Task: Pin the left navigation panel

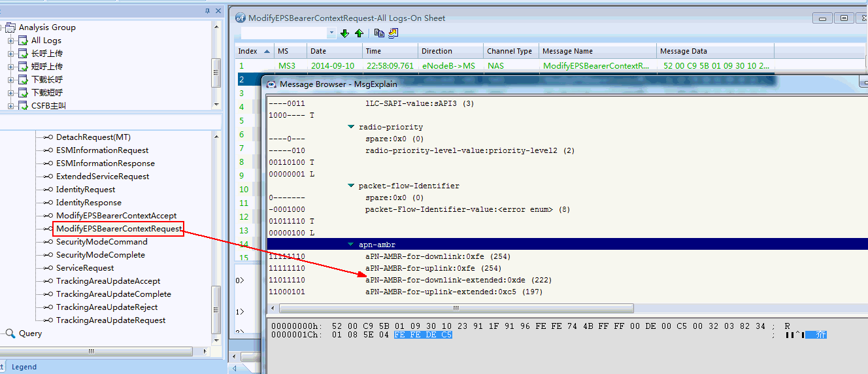Action: point(207,11)
